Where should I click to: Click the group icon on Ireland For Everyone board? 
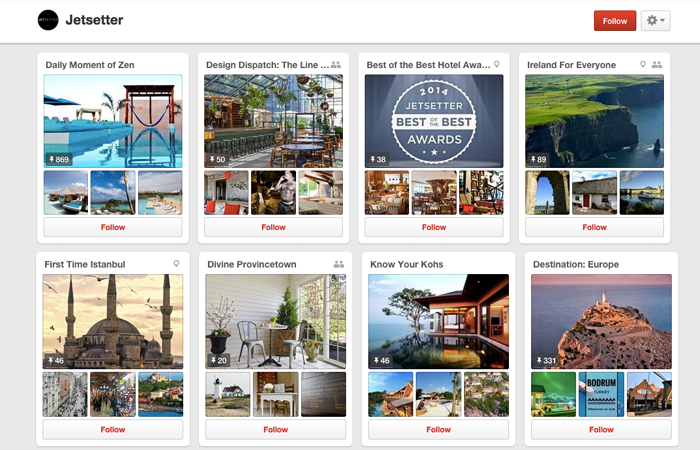click(x=657, y=65)
